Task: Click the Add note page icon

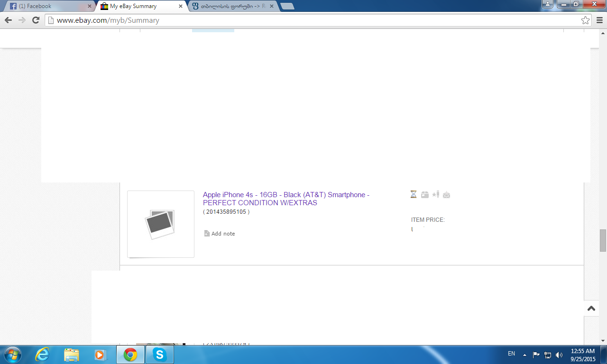Action: pyautogui.click(x=207, y=233)
